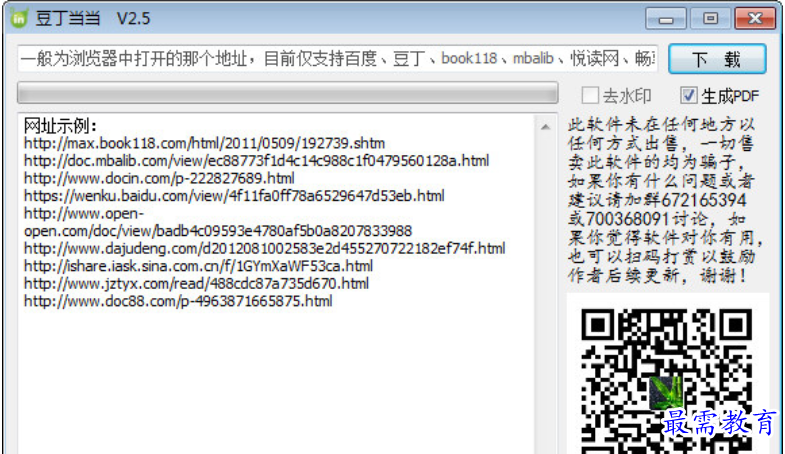Select the doc.mbalib.com example URL
Image resolution: width=785 pixels, height=454 pixels.
click(x=256, y=161)
